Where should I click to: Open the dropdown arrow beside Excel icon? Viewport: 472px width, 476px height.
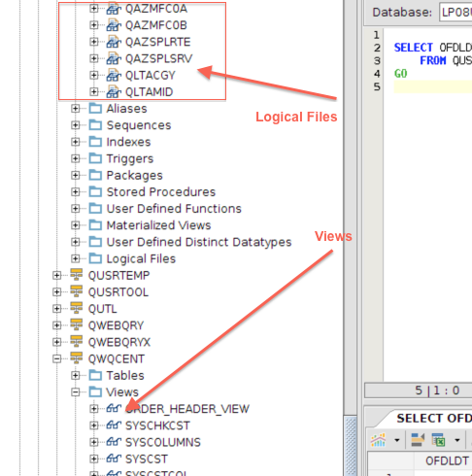click(457, 440)
